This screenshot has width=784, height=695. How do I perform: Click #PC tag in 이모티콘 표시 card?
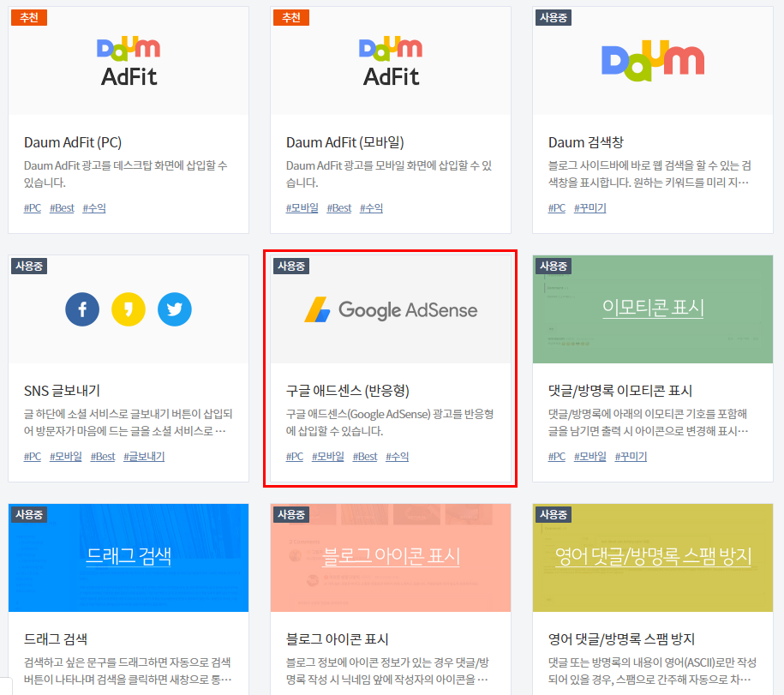[x=556, y=457]
